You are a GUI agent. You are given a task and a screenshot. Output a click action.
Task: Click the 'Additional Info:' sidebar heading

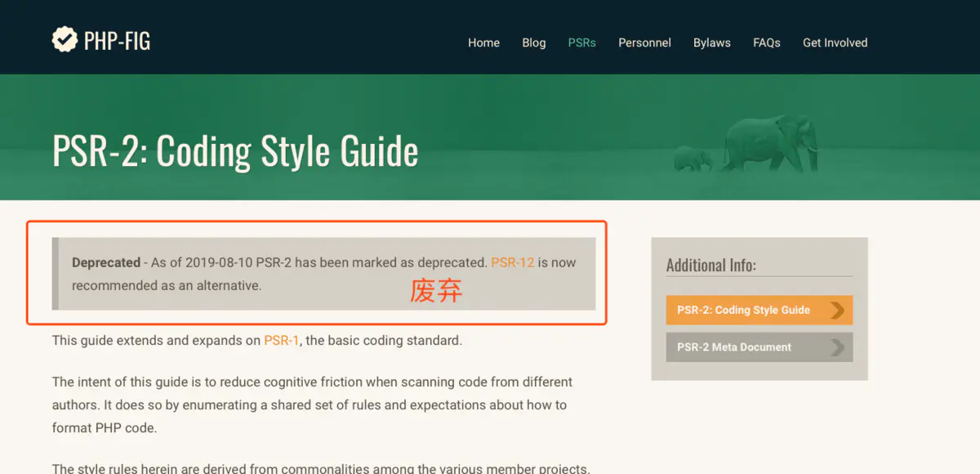tap(710, 265)
